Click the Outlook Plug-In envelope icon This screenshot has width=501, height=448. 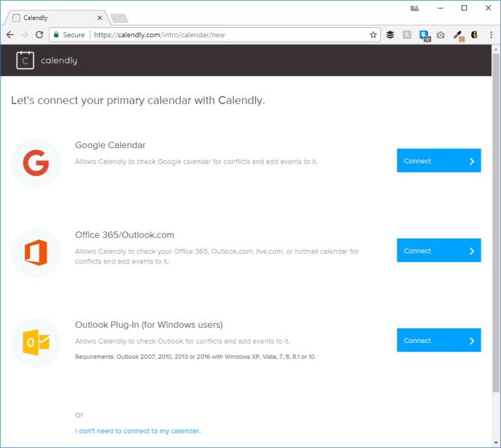(x=36, y=342)
